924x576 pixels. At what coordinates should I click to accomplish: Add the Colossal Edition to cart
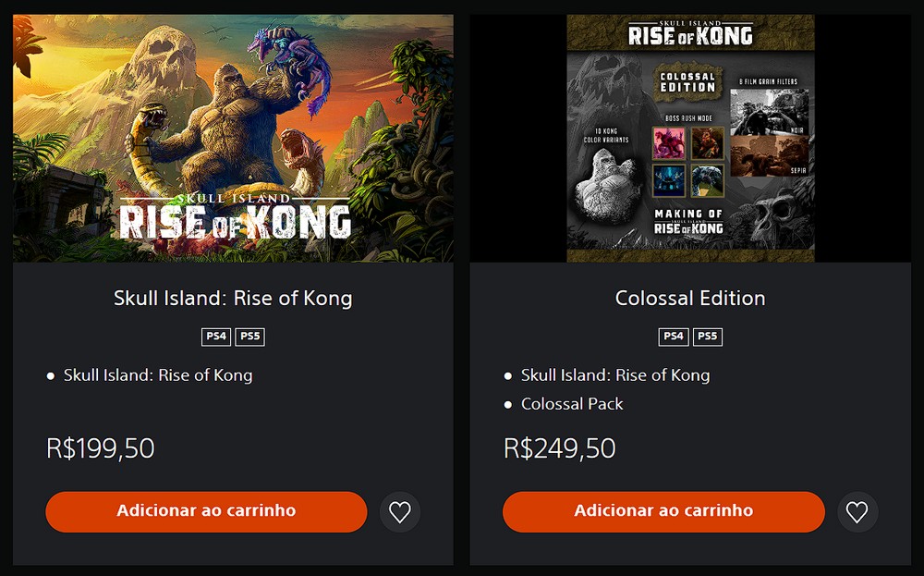(663, 511)
